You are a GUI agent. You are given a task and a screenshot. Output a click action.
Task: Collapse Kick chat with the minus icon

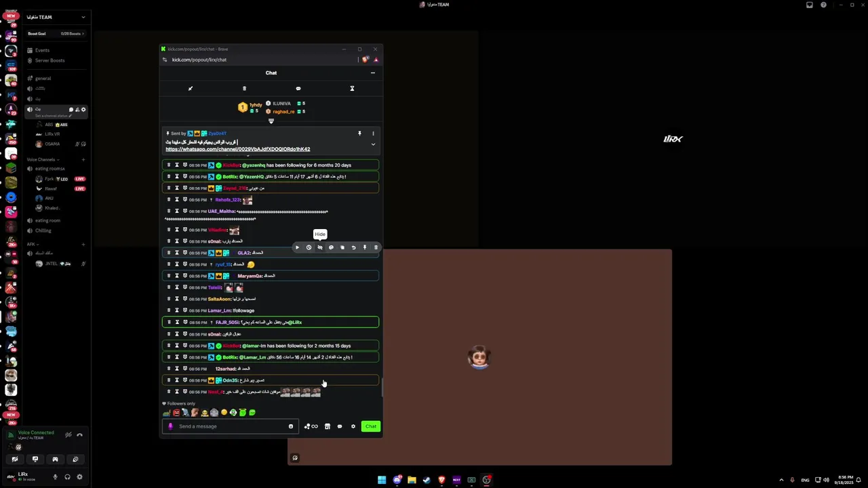point(372,73)
